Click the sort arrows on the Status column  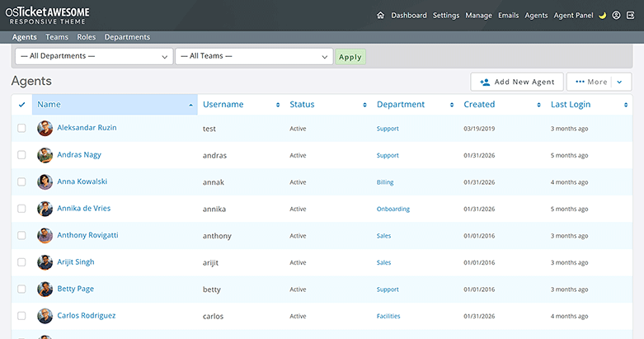[x=364, y=105]
